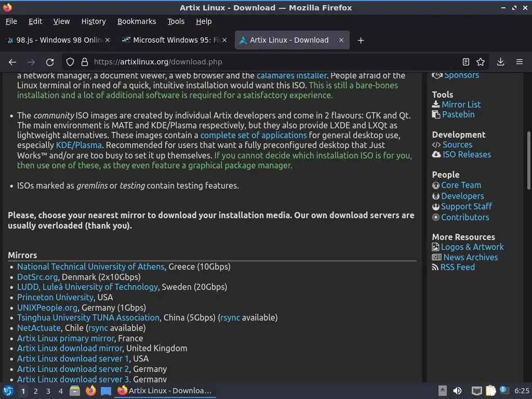
Task: Reload the current page
Action: tap(50, 62)
